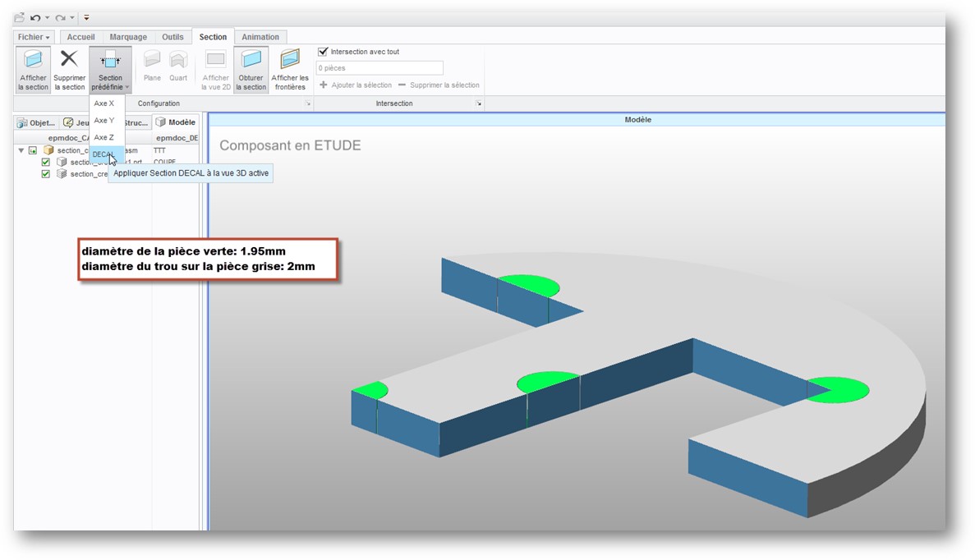Screen dimensions: 975x560
Task: Switch to the Animation ribbon tab
Action: coord(260,37)
